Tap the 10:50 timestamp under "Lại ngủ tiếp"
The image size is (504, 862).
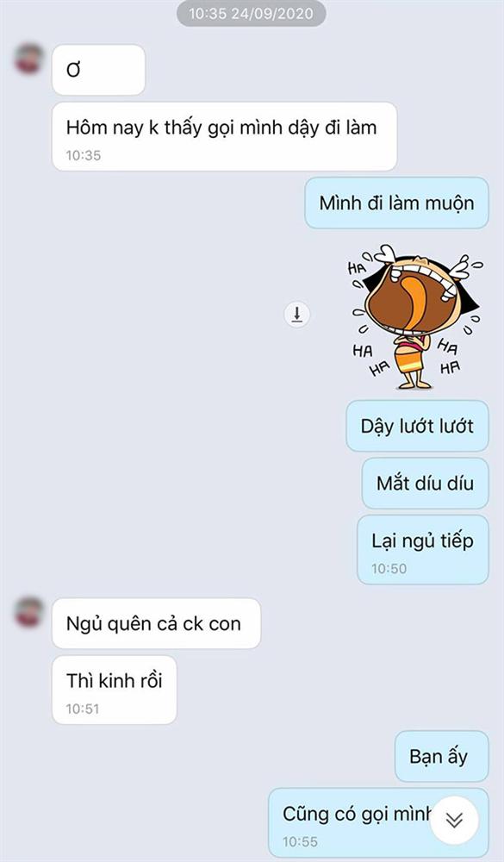point(389,568)
